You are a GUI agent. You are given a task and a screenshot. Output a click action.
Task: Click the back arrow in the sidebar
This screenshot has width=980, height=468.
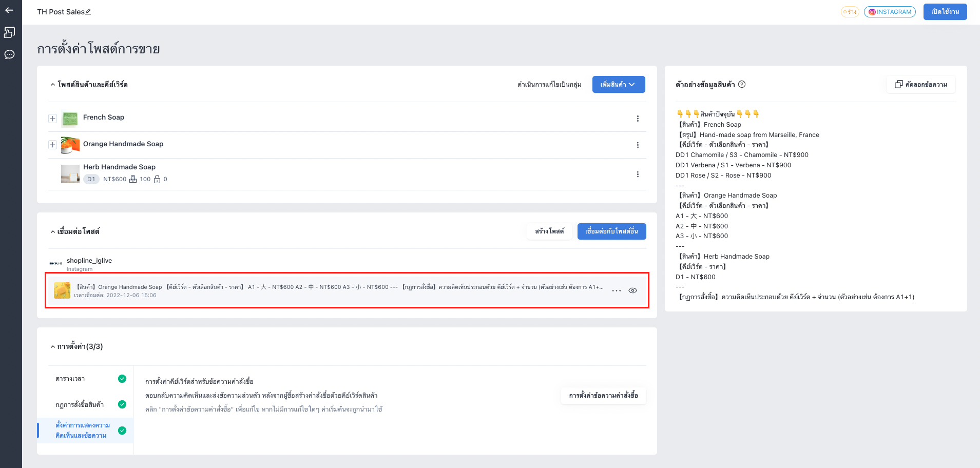[x=9, y=10]
